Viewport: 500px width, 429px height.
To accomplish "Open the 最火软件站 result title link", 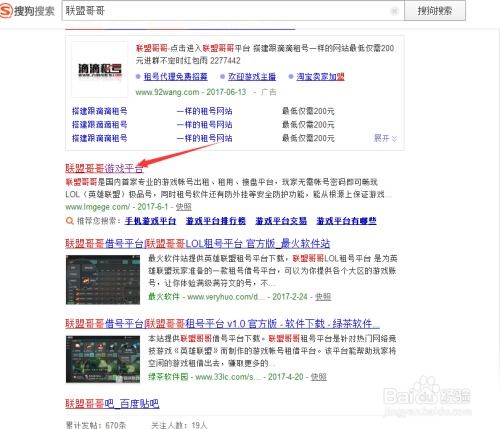I will 198,244.
